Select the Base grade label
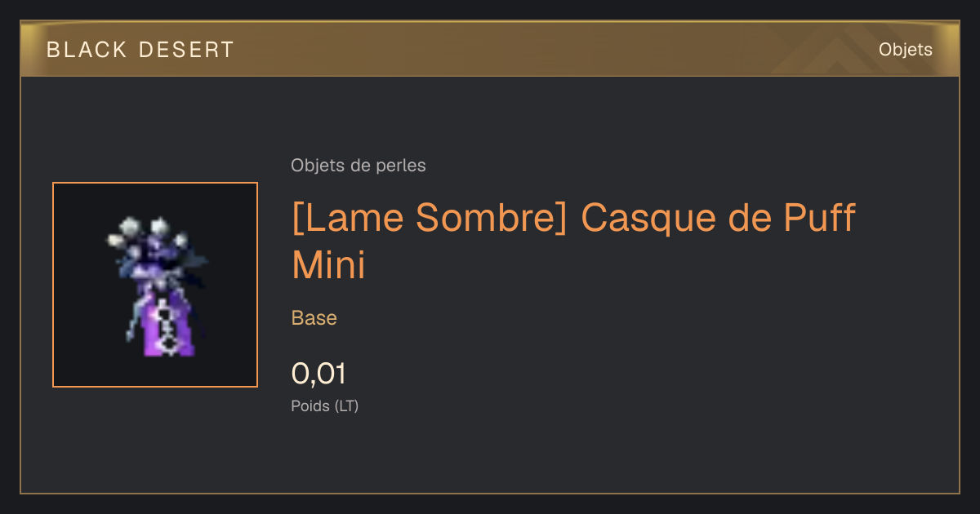The height and width of the screenshot is (514, 980). pos(314,318)
